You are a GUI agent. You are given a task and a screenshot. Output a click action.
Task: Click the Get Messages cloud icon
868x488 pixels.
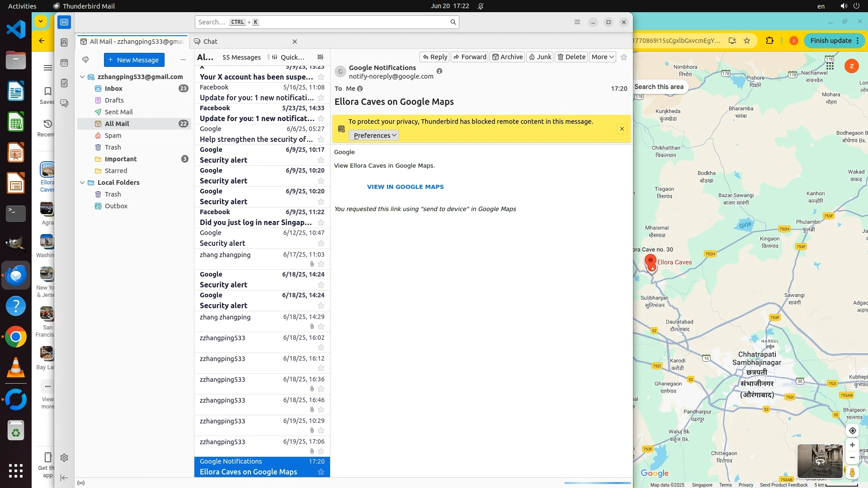[85, 60]
